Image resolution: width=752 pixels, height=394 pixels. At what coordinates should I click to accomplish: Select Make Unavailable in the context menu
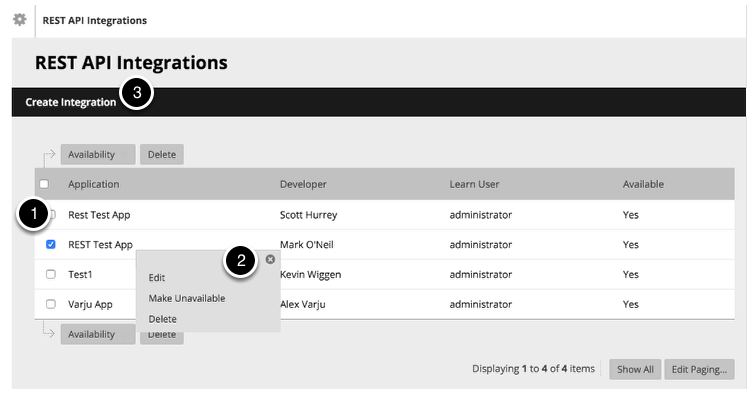[x=187, y=298]
